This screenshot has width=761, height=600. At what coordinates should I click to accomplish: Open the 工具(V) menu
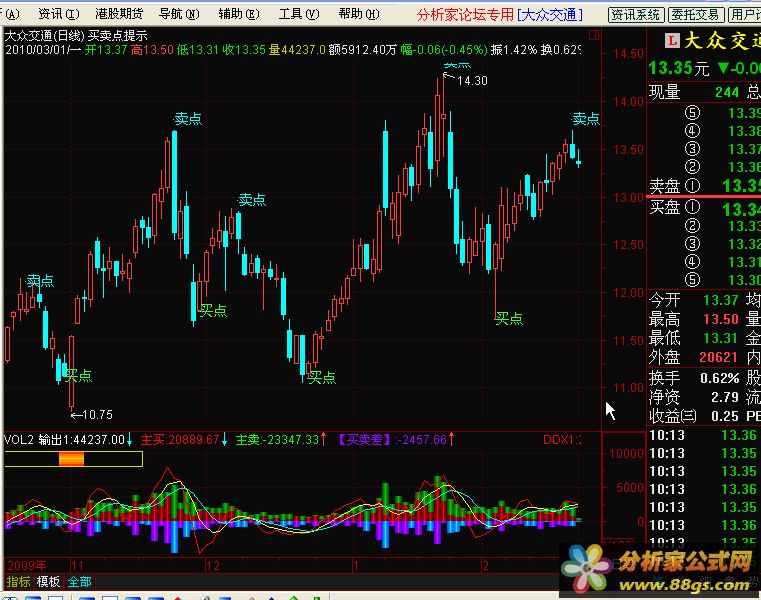[x=299, y=14]
